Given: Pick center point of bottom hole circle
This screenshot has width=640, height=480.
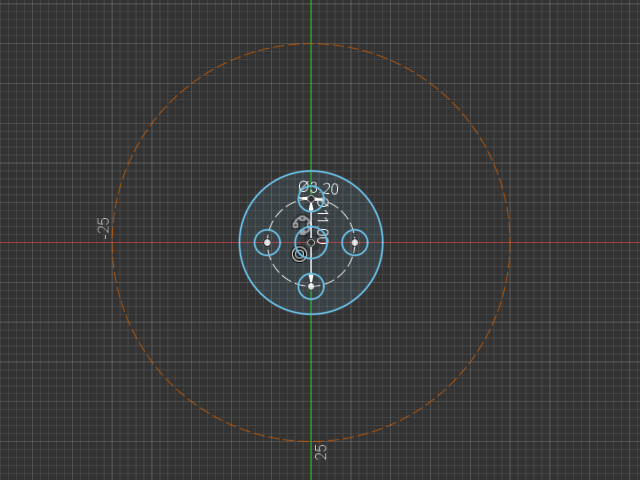Looking at the screenshot, I should [311, 287].
